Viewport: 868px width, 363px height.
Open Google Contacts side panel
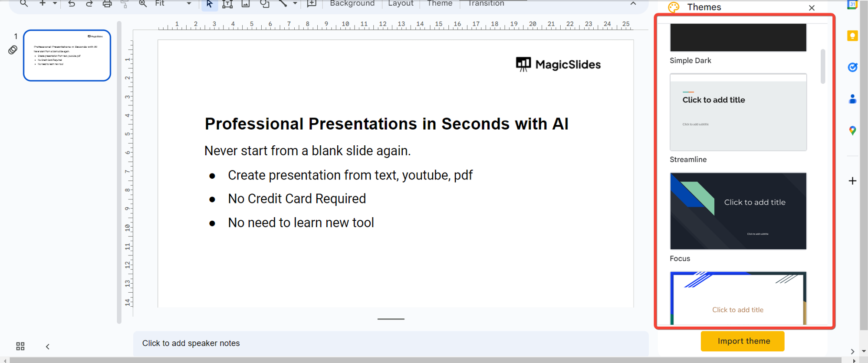coord(852,99)
